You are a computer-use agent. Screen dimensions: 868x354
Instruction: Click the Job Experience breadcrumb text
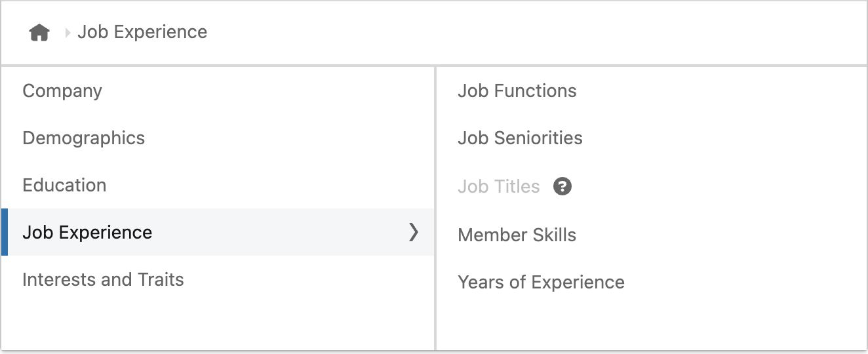(142, 32)
